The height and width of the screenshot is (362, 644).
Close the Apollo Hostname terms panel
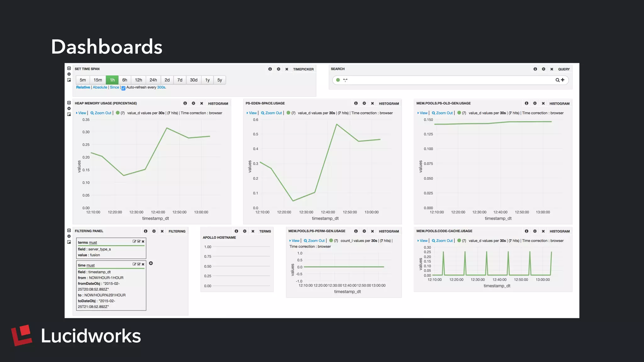pyautogui.click(x=253, y=231)
